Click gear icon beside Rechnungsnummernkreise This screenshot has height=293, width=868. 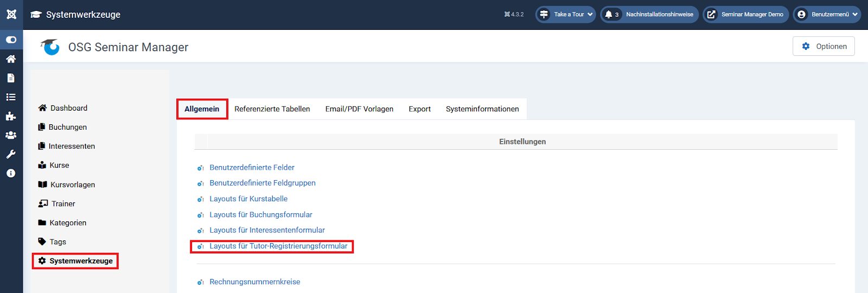pyautogui.click(x=200, y=282)
